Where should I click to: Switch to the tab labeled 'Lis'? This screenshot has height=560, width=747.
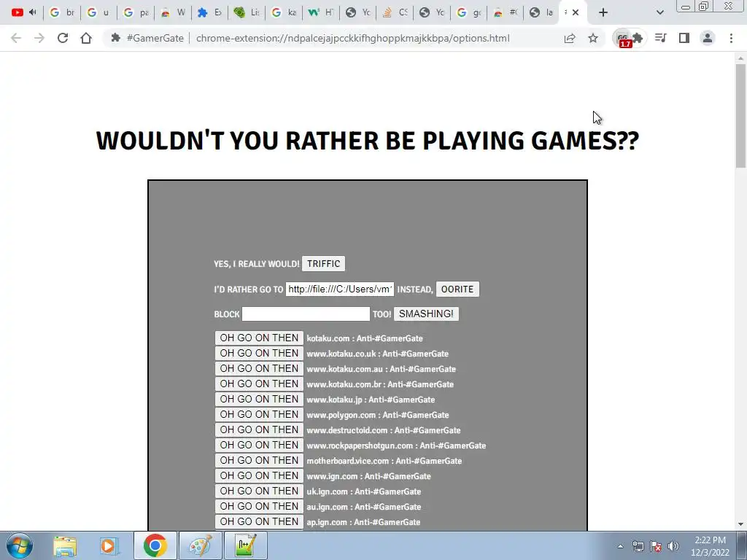[x=247, y=12]
